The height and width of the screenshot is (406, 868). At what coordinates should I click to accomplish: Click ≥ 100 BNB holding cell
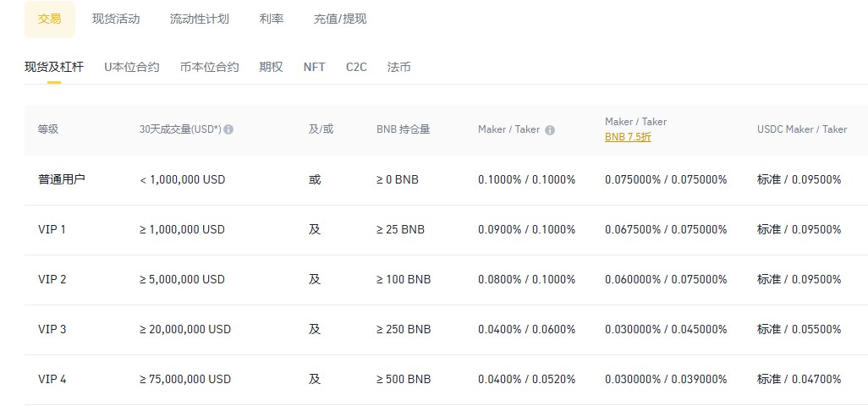pos(404,279)
